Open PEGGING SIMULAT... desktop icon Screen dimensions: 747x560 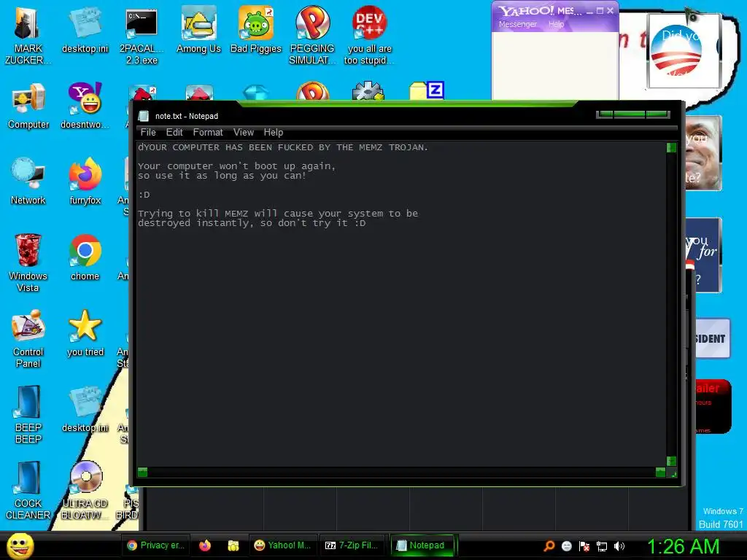(x=312, y=35)
